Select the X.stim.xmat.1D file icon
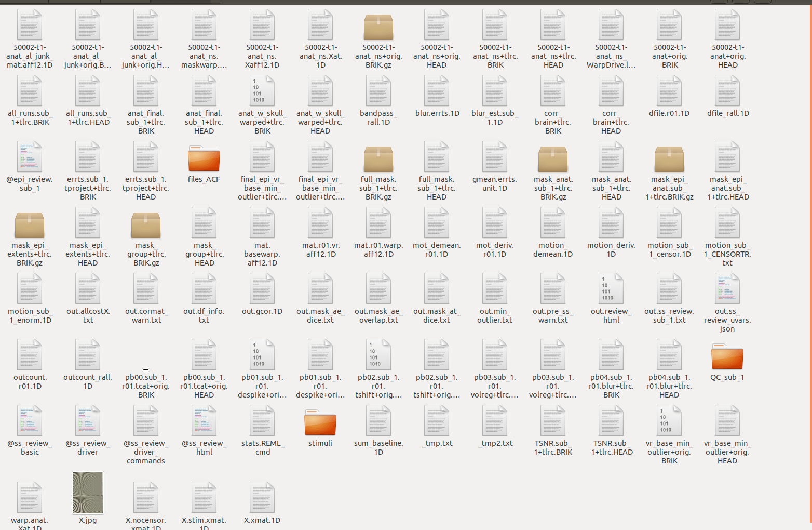Screen dimensions: 812x530 [204, 497]
